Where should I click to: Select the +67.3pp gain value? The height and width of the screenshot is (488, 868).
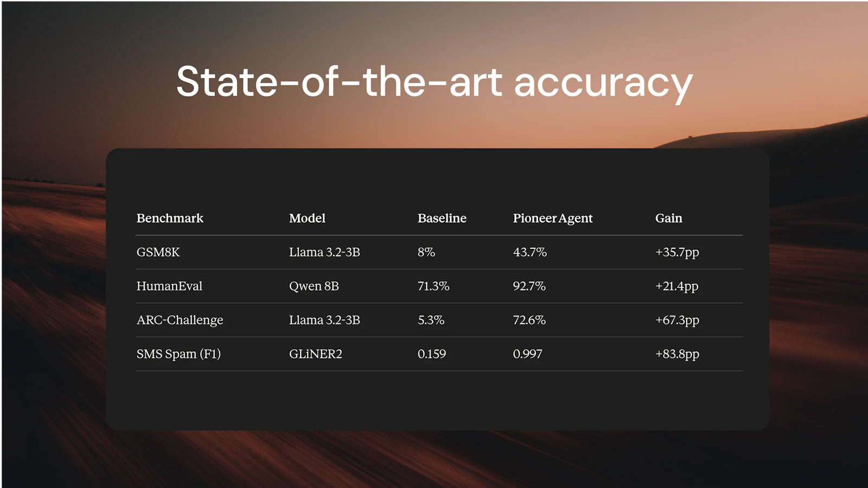676,320
